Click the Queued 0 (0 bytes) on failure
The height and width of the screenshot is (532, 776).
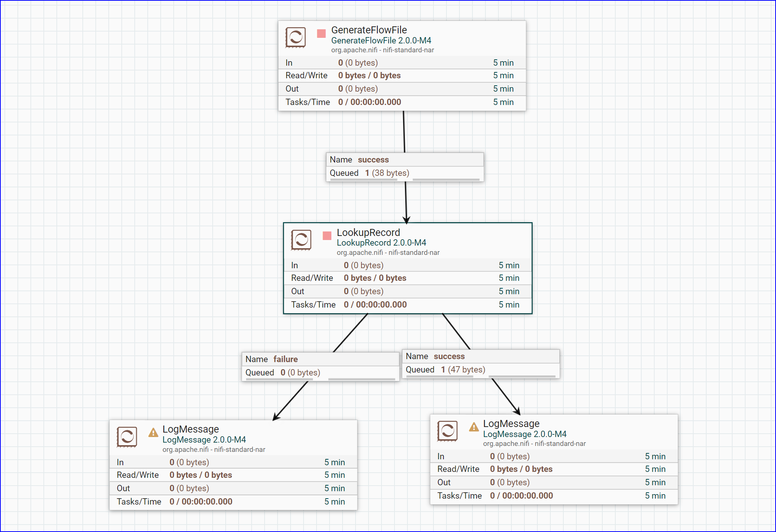click(x=283, y=372)
